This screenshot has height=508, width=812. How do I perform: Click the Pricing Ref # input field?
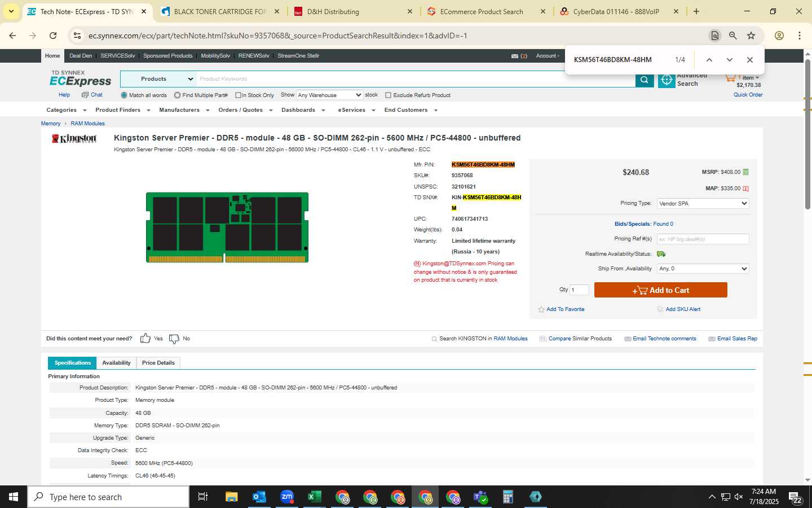tap(703, 239)
